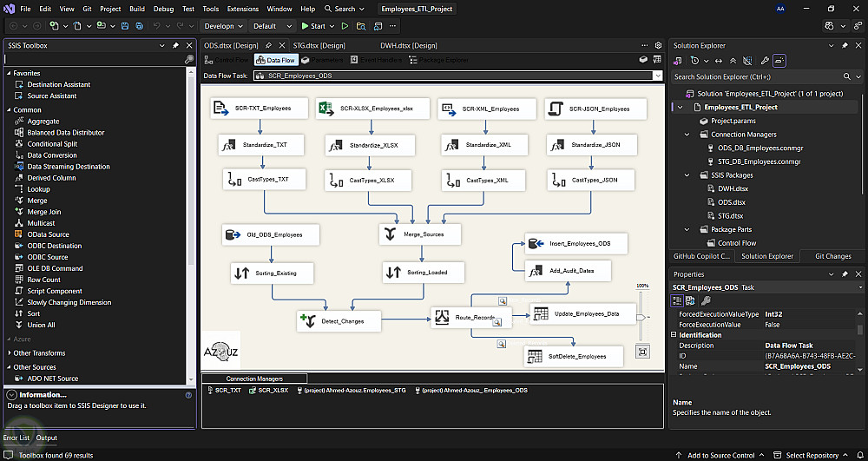
Task: Select the Script Component toolbox item
Action: [54, 291]
